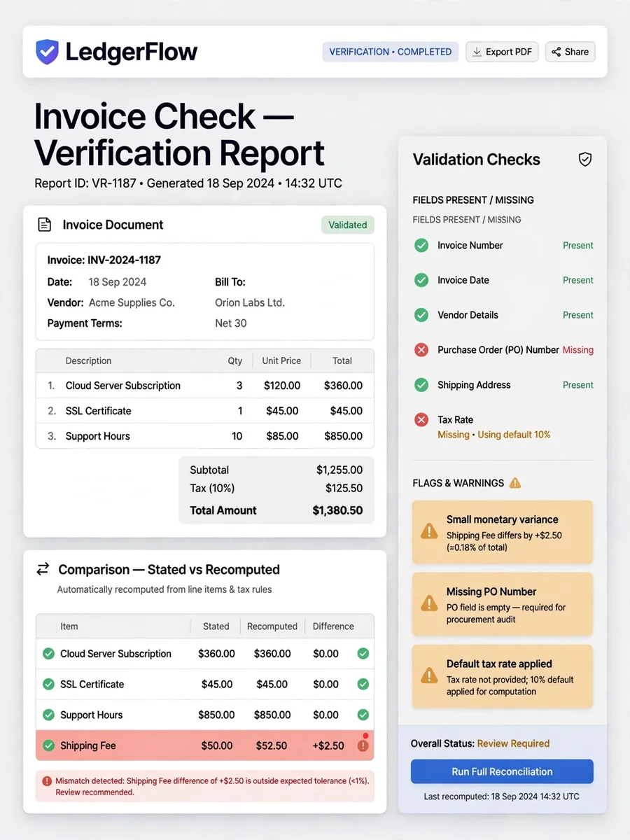Screen dimensions: 630x840
Task: Click the 'Missing • Using default 10%' text
Action: click(x=494, y=435)
